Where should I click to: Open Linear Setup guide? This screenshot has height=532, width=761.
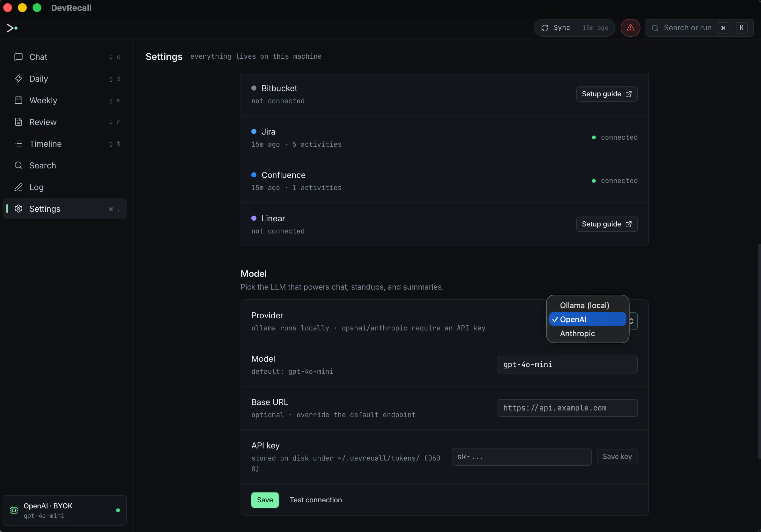tap(607, 224)
